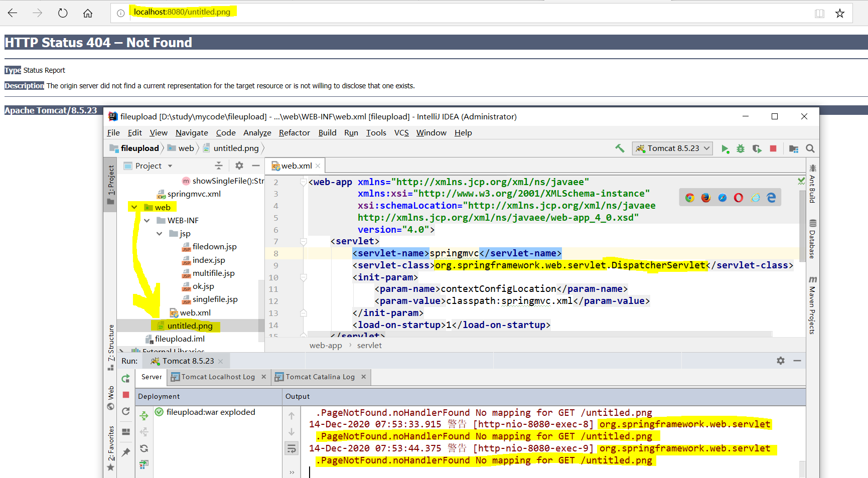The image size is (868, 478).
Task: Click the localhost:8080/untitled.png address field
Action: [x=182, y=12]
